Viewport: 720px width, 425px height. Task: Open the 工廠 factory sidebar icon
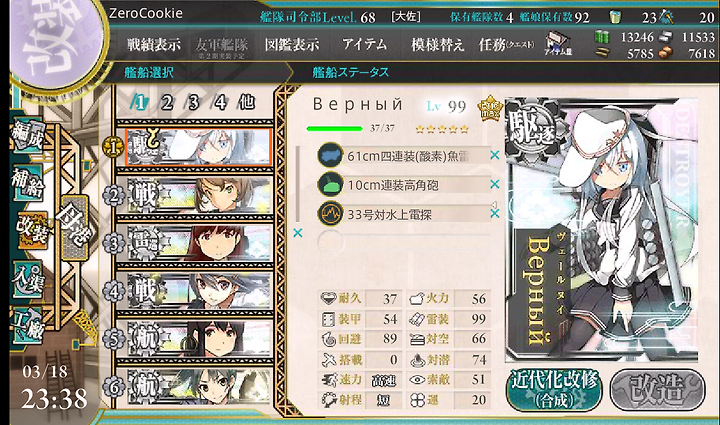coord(28,325)
